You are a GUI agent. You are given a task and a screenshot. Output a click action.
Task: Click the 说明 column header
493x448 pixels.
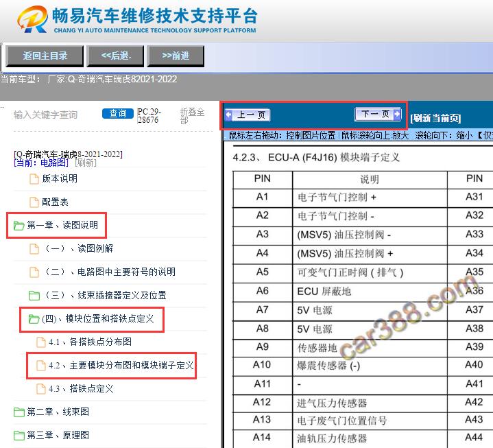370,180
